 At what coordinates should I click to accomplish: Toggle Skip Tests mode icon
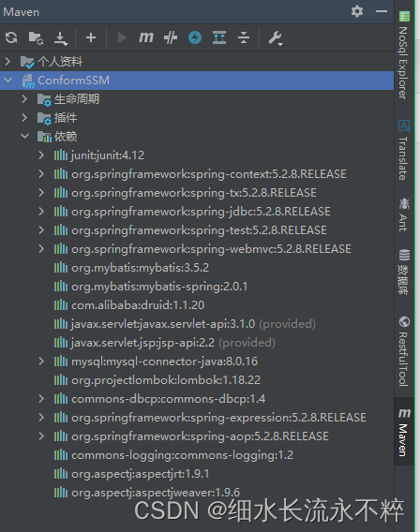pyautogui.click(x=171, y=37)
